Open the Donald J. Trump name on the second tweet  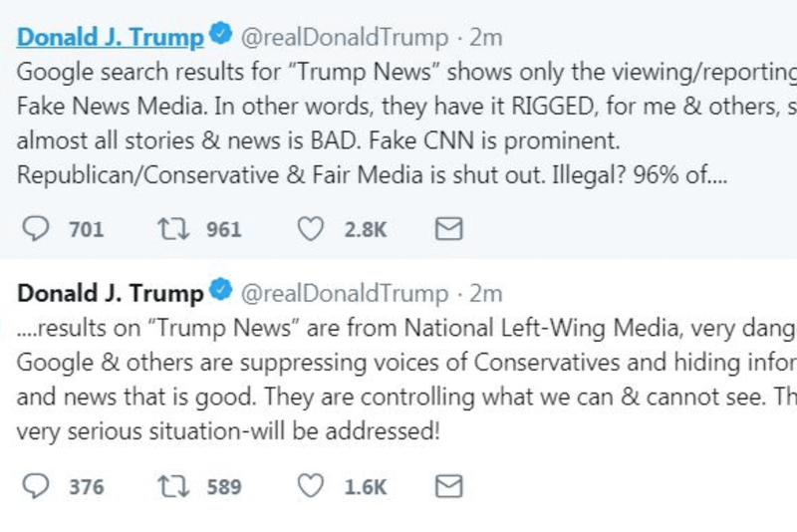pos(110,294)
